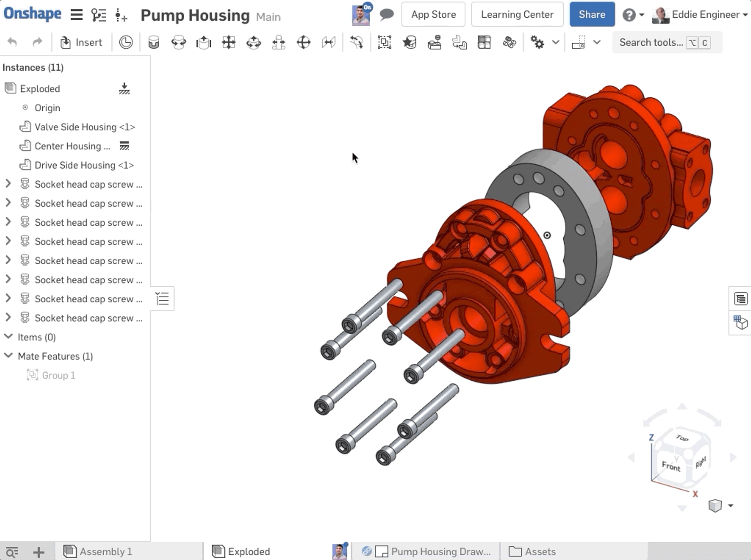Viewport: 751px width, 560px height.
Task: Expand the first Socket head cap screw
Action: 8,184
